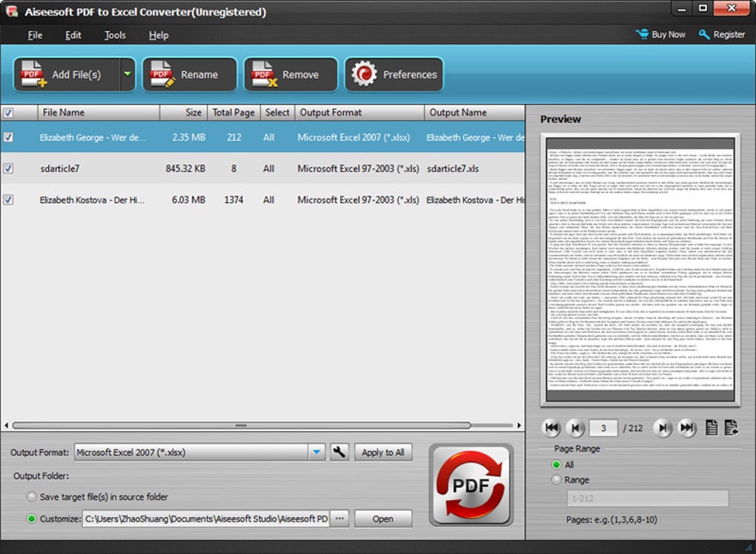Click the page range text field 1-212

648,498
